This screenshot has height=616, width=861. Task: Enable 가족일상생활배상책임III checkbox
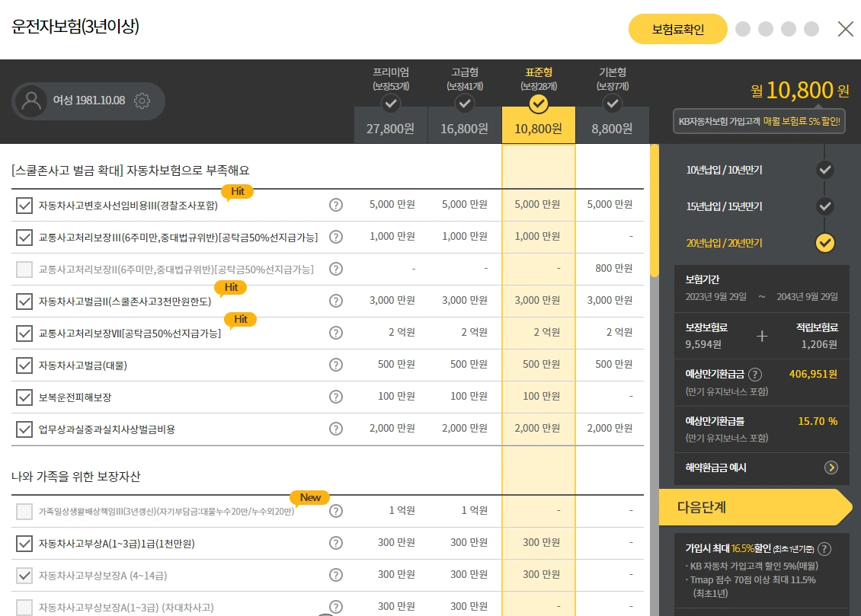click(24, 511)
